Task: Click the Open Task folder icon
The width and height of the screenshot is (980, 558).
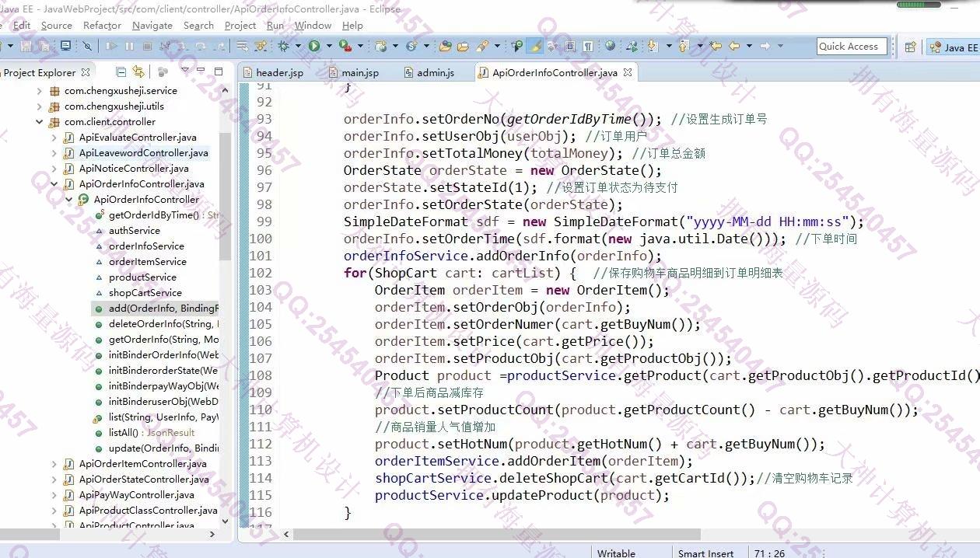Action: 464,47
